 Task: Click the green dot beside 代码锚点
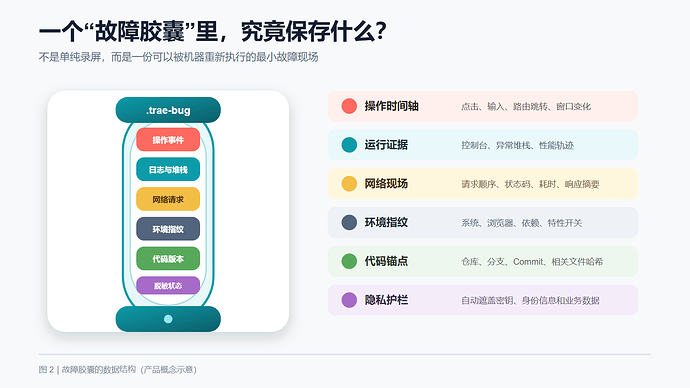coord(349,261)
